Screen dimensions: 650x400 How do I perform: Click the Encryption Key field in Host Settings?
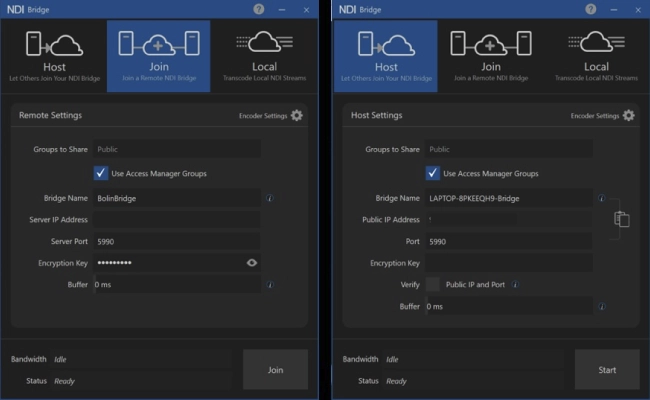pos(508,263)
